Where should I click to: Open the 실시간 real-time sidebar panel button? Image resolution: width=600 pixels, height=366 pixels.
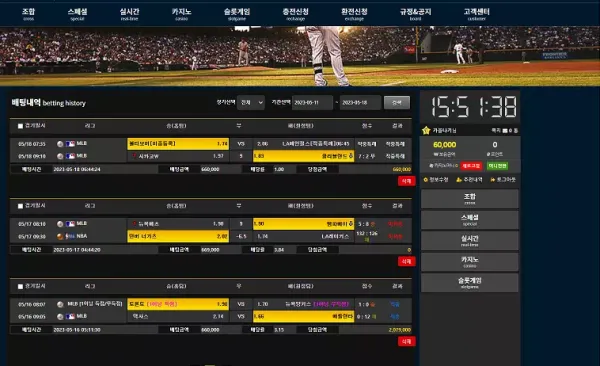pos(470,240)
